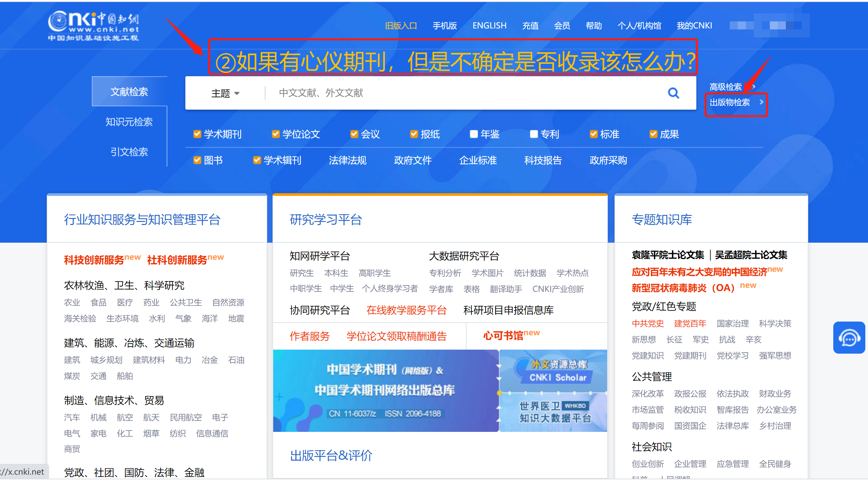Viewport: 868px width, 480px height.
Task: Switch to the 引文检索 tab
Action: tap(129, 152)
